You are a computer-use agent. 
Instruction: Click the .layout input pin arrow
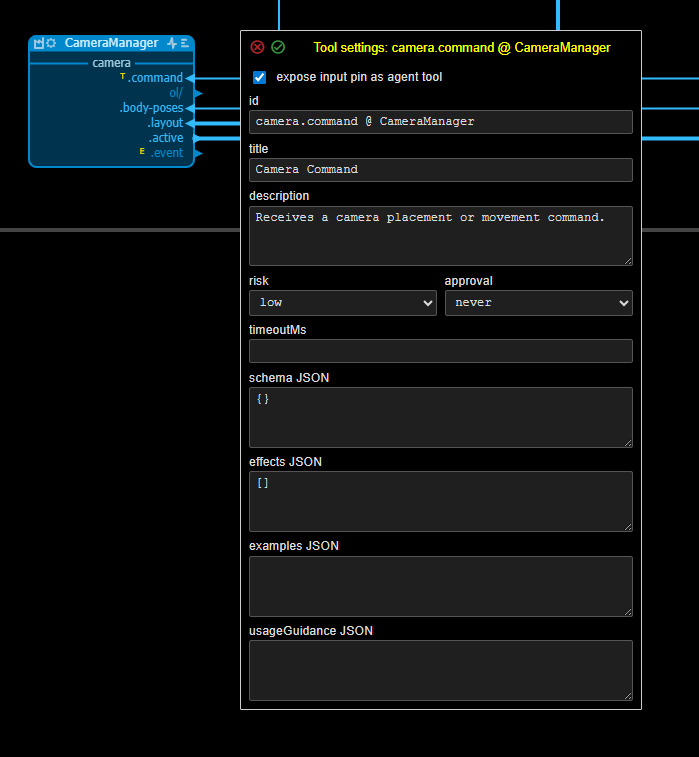pyautogui.click(x=190, y=123)
